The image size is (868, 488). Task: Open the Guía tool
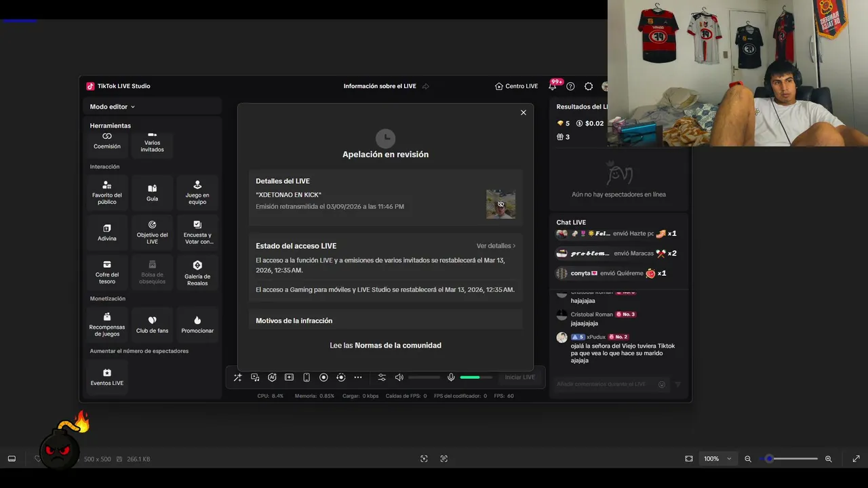(152, 192)
